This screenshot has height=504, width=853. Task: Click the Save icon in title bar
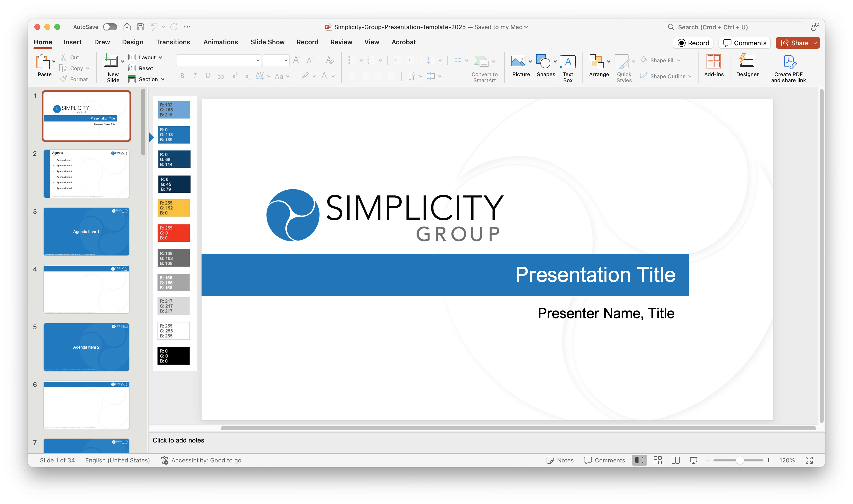140,27
